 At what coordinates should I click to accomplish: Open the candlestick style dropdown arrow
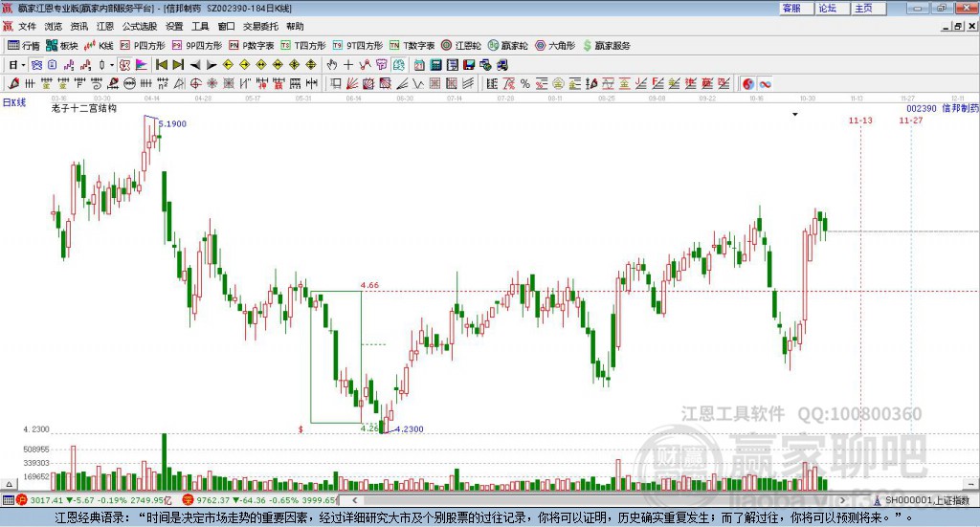coord(112,65)
